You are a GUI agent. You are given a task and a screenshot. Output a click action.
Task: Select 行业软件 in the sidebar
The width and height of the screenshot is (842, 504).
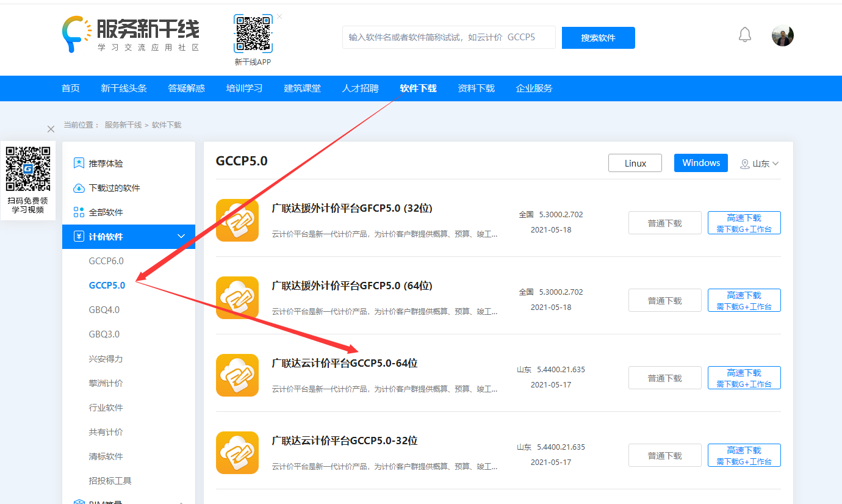pos(106,408)
